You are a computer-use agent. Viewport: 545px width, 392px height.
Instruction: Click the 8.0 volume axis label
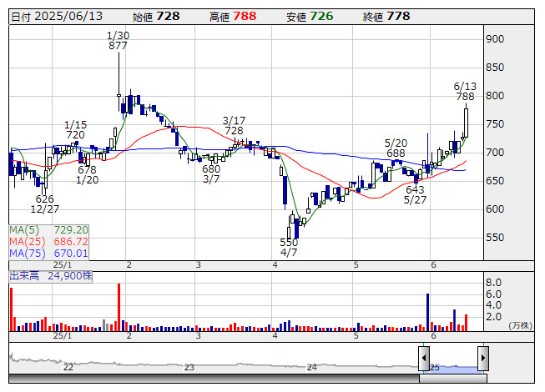coord(493,282)
